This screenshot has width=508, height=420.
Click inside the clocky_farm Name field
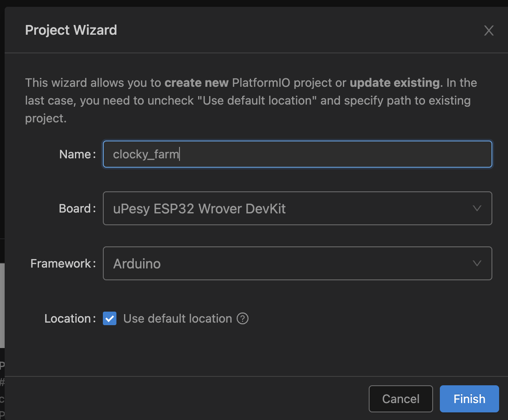click(x=296, y=154)
